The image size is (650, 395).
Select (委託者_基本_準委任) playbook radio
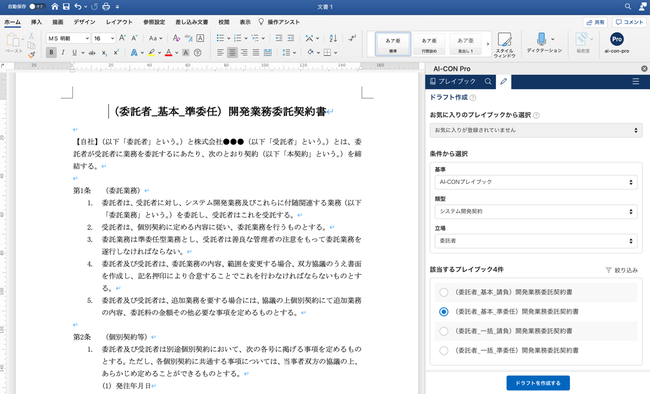point(444,312)
